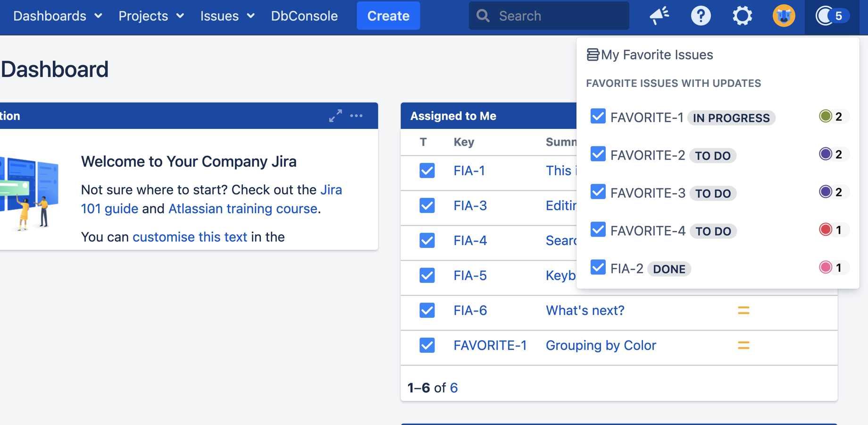Click inside the Search input field

tap(542, 16)
